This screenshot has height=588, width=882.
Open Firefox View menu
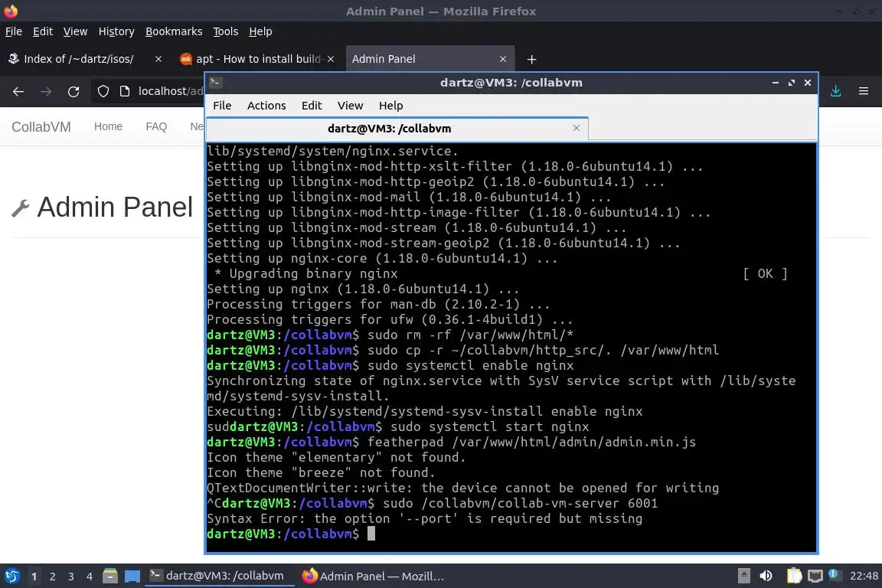(x=75, y=31)
